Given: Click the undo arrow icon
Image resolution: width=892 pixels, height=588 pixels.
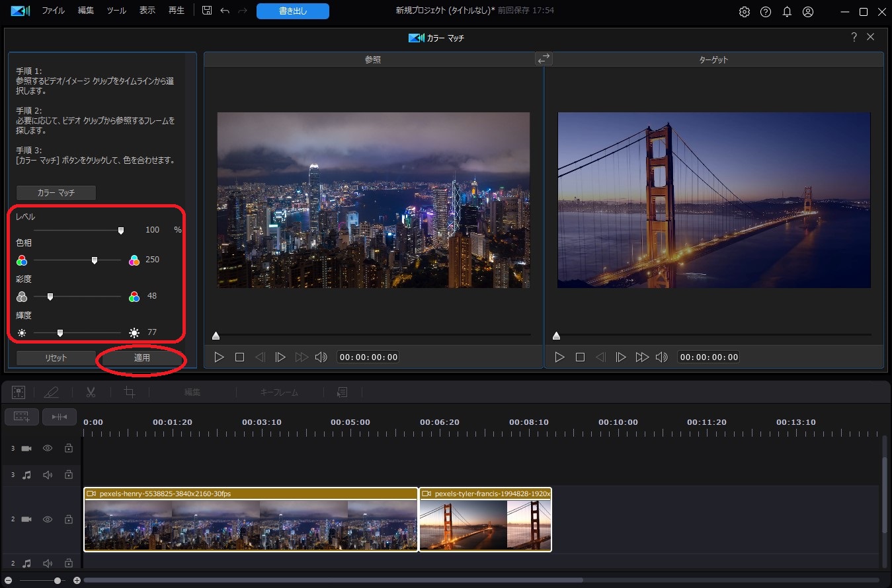Looking at the screenshot, I should coord(225,11).
